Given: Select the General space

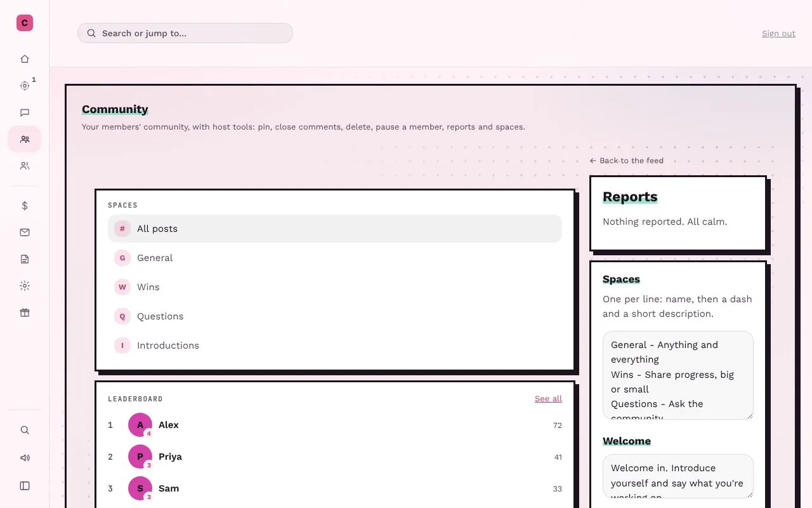Looking at the screenshot, I should (x=335, y=258).
